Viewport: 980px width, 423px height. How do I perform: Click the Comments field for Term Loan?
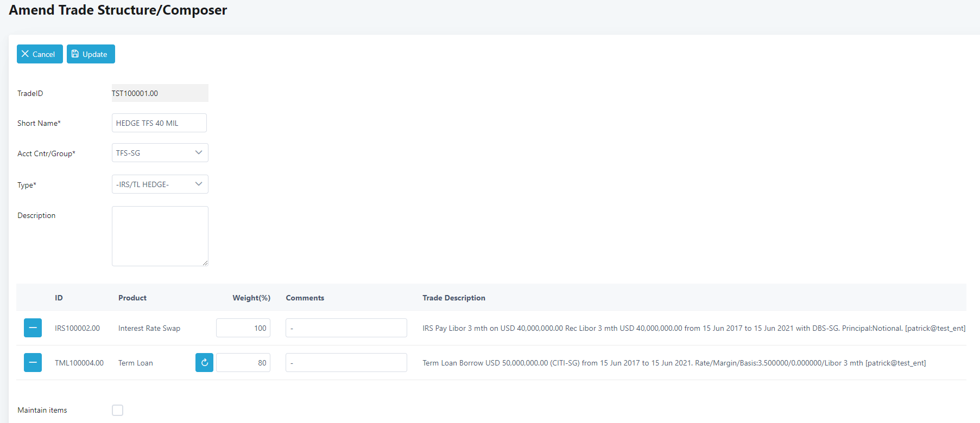pyautogui.click(x=346, y=363)
